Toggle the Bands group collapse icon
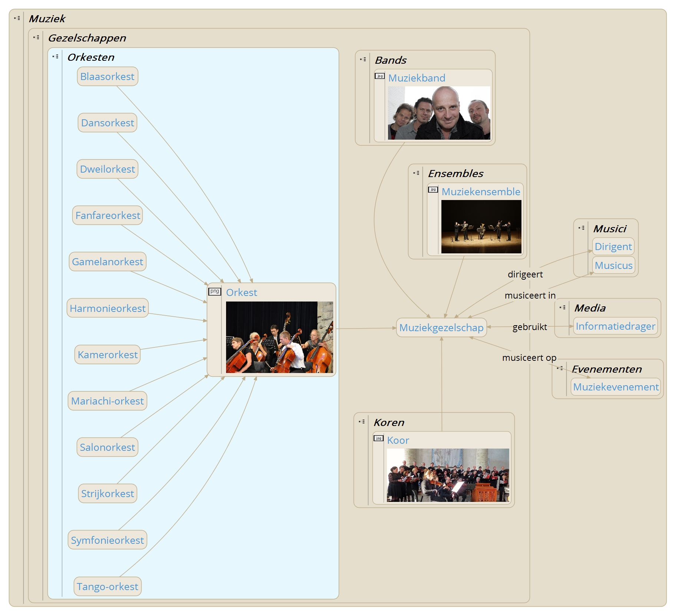 click(363, 59)
